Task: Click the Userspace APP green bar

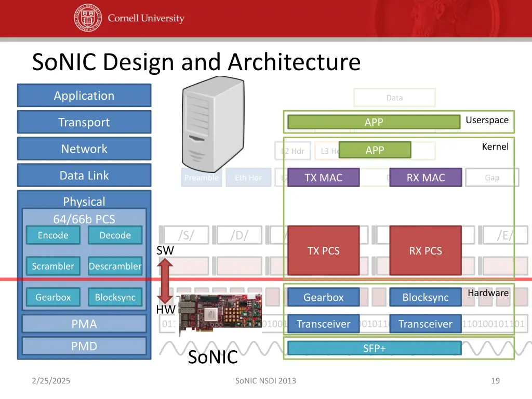Action: pyautogui.click(x=374, y=122)
